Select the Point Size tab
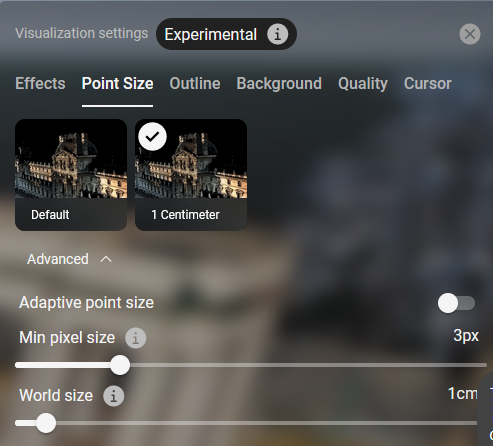This screenshot has height=446, width=493. [x=118, y=83]
